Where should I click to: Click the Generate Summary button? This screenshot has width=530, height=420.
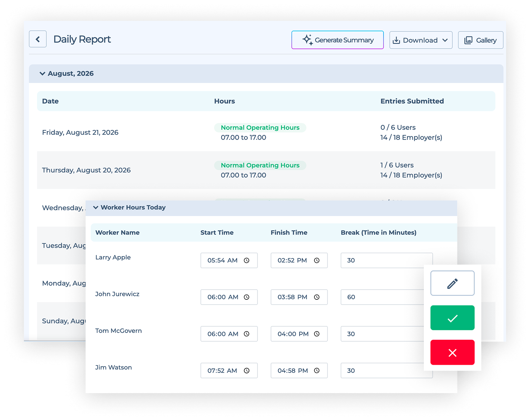click(338, 40)
